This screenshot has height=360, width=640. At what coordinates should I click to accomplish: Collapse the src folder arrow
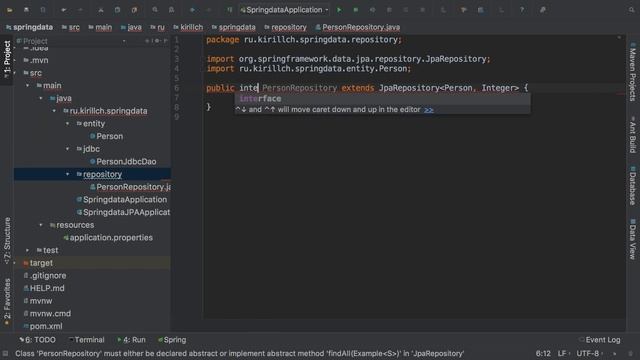15,73
